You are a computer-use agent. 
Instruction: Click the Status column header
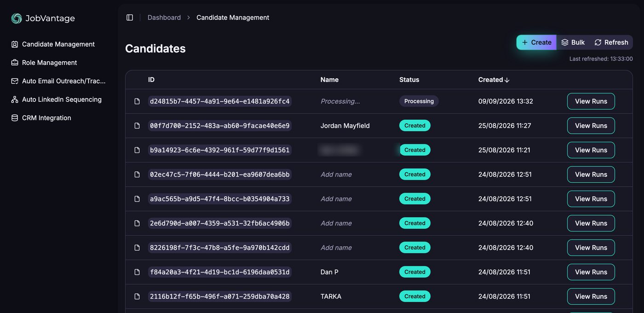pyautogui.click(x=409, y=80)
